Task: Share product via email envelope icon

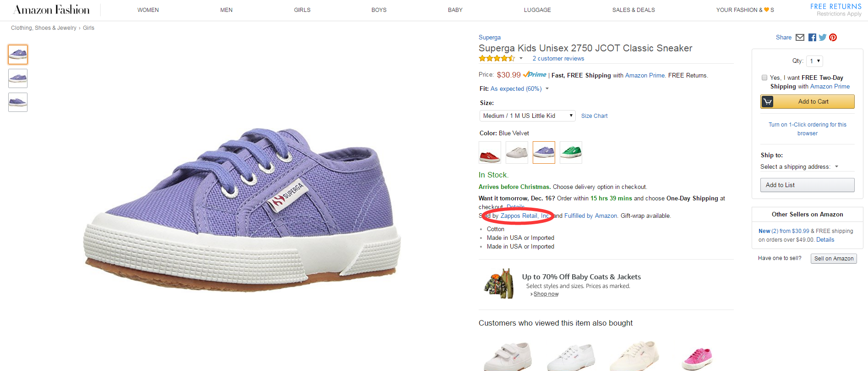Action: click(800, 38)
